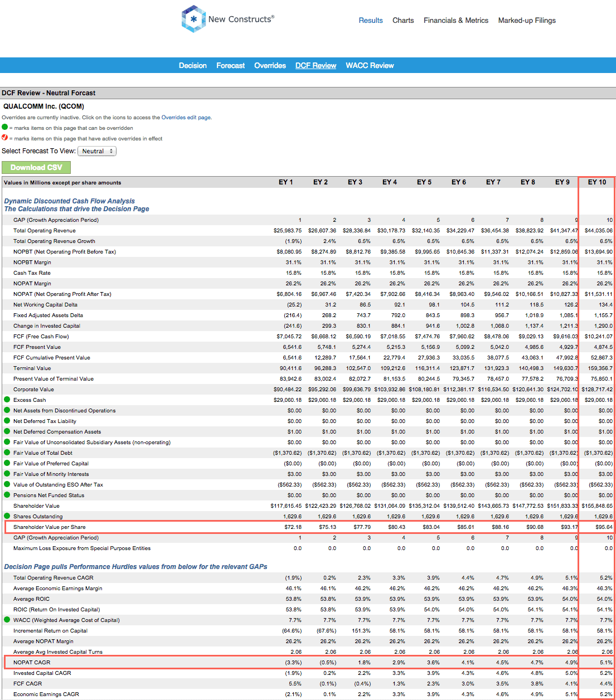
Task: Open the WACC Review page
Action: 370,66
